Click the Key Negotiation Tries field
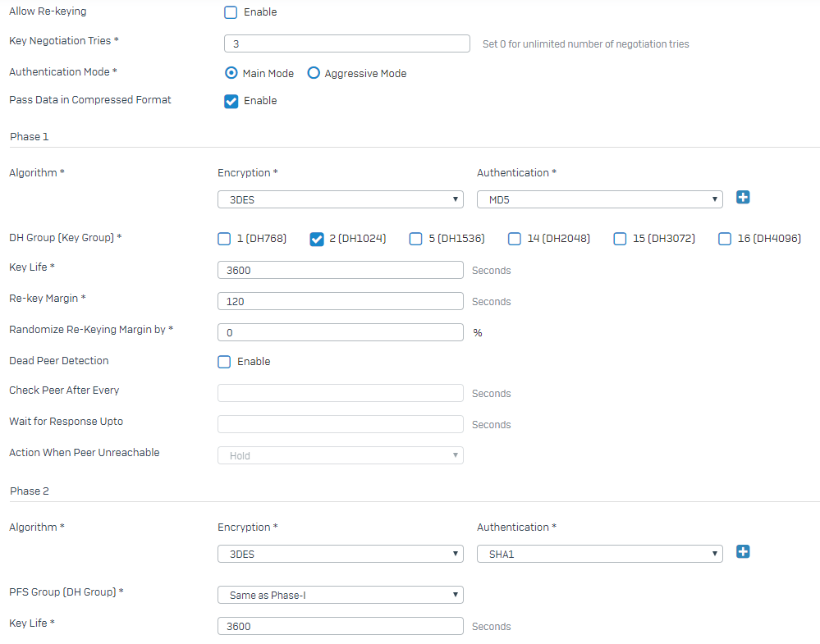 346,43
